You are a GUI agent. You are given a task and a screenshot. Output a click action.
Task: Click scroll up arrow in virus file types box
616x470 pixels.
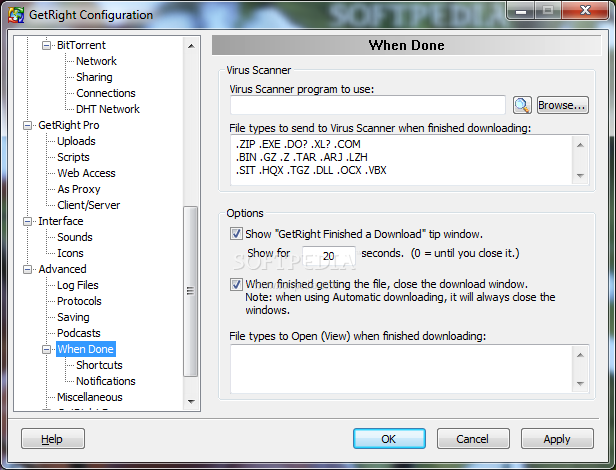tap(581, 145)
